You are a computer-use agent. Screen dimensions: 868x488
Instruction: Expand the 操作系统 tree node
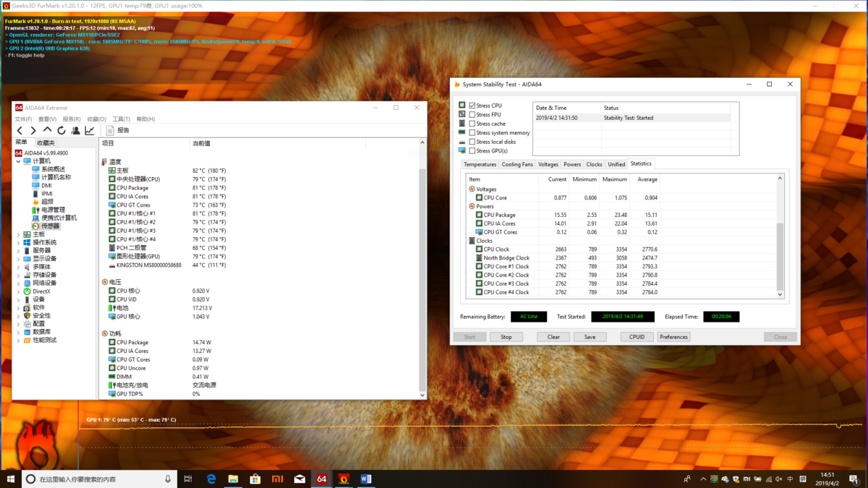pos(19,242)
